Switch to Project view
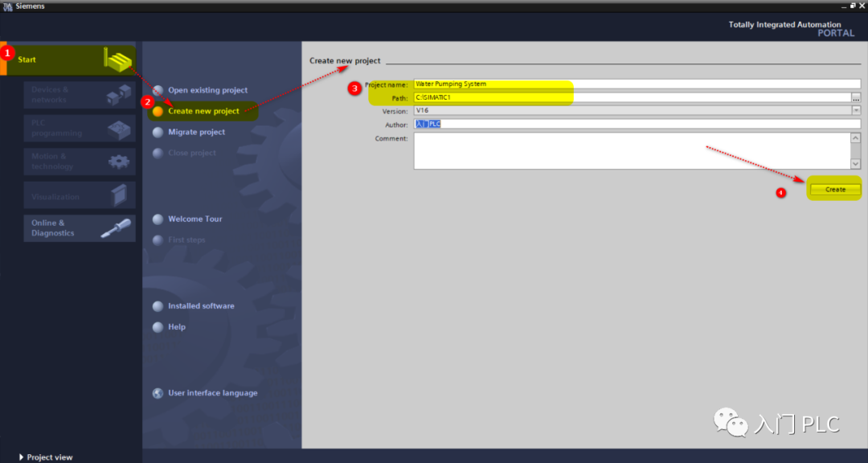The width and height of the screenshot is (868, 463). 45,457
